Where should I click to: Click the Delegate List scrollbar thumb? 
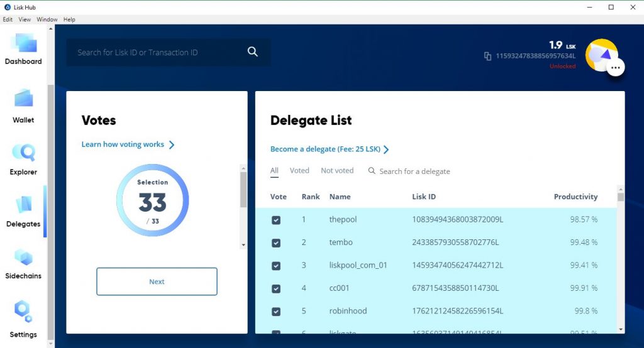tap(621, 197)
